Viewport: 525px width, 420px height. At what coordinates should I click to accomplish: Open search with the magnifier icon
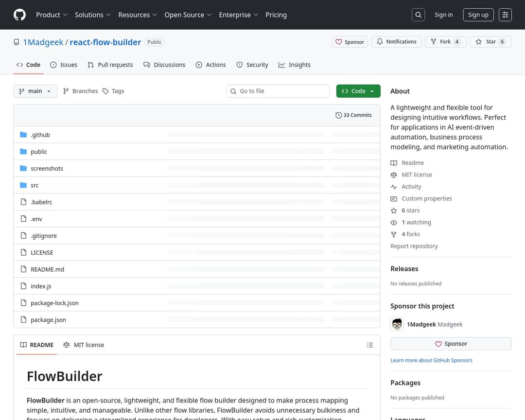(x=418, y=15)
